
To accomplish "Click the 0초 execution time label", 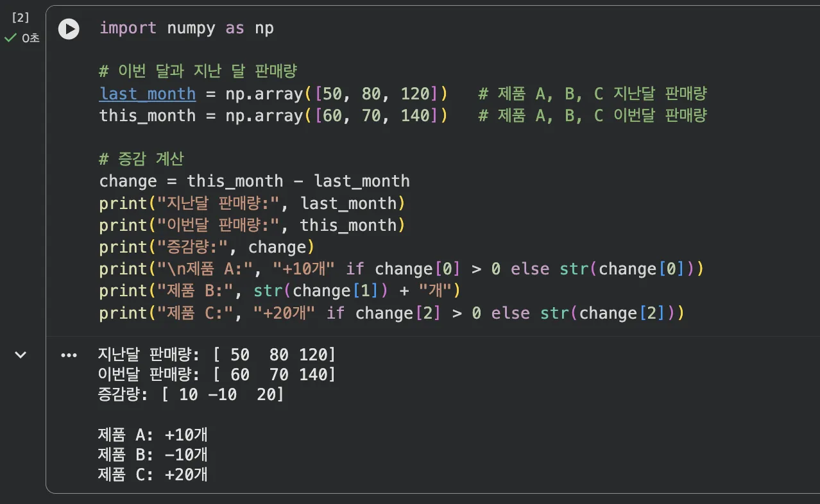I will (x=30, y=38).
